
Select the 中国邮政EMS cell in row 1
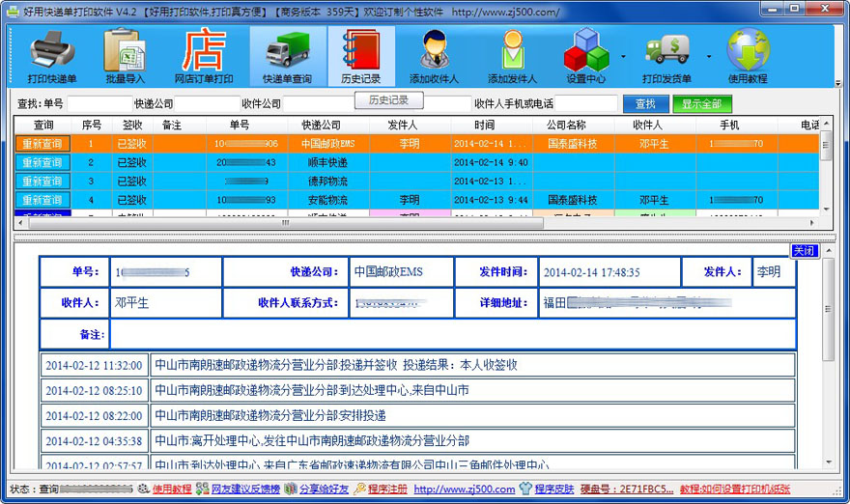click(328, 144)
